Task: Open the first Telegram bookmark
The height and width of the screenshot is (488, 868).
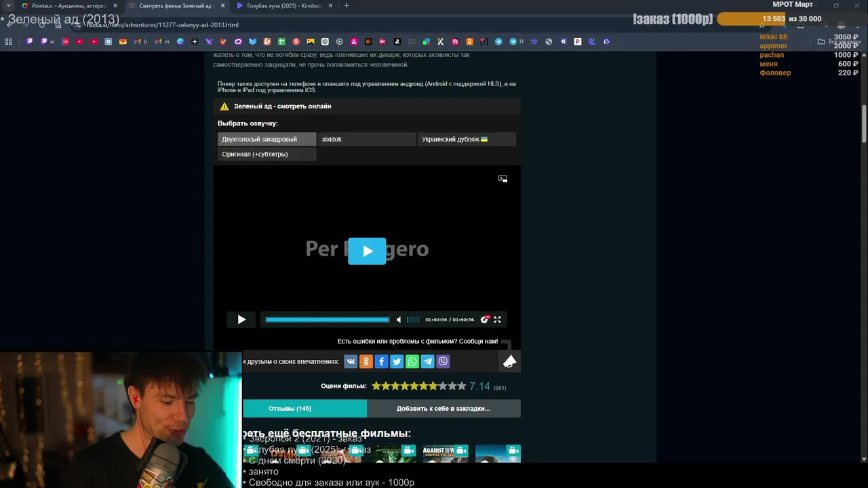Action: pos(498,41)
